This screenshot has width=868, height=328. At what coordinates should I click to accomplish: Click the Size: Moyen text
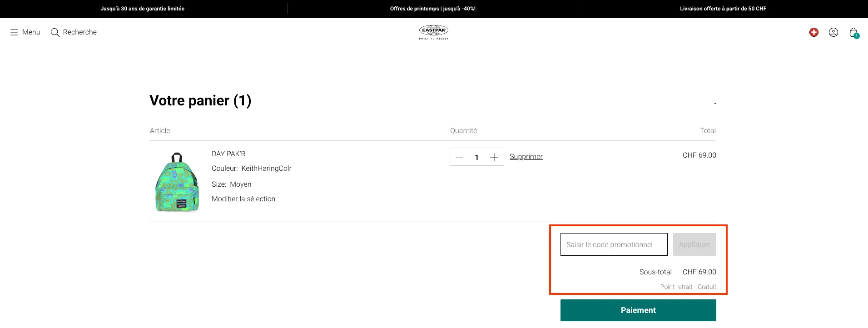click(232, 184)
